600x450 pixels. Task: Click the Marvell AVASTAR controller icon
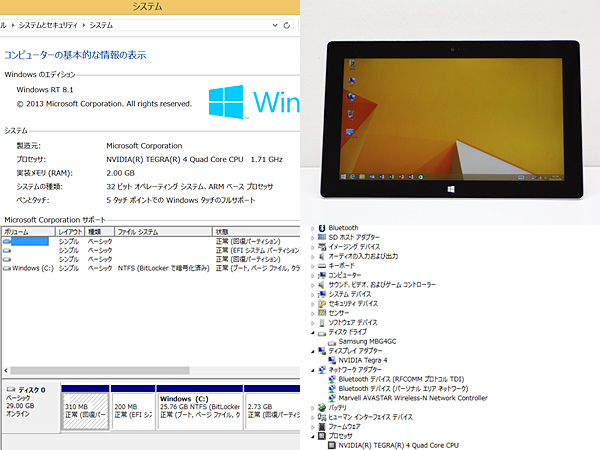(332, 398)
